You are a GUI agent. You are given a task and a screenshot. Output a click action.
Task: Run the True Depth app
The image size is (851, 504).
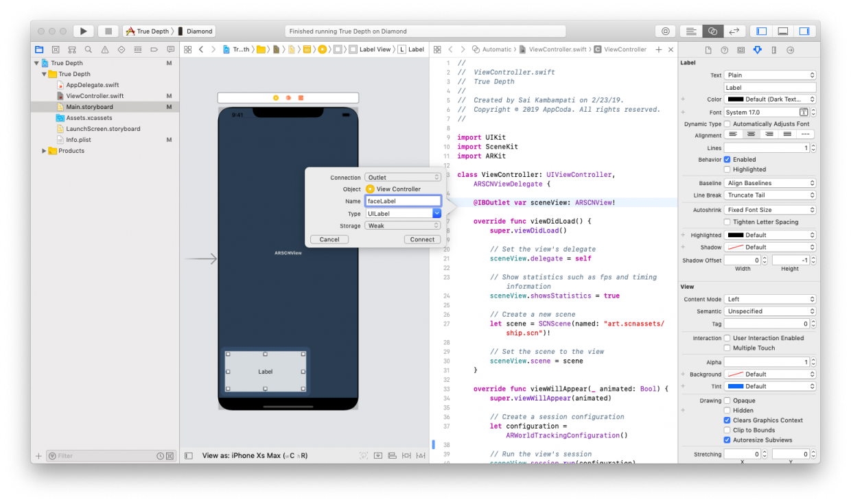pyautogui.click(x=82, y=31)
